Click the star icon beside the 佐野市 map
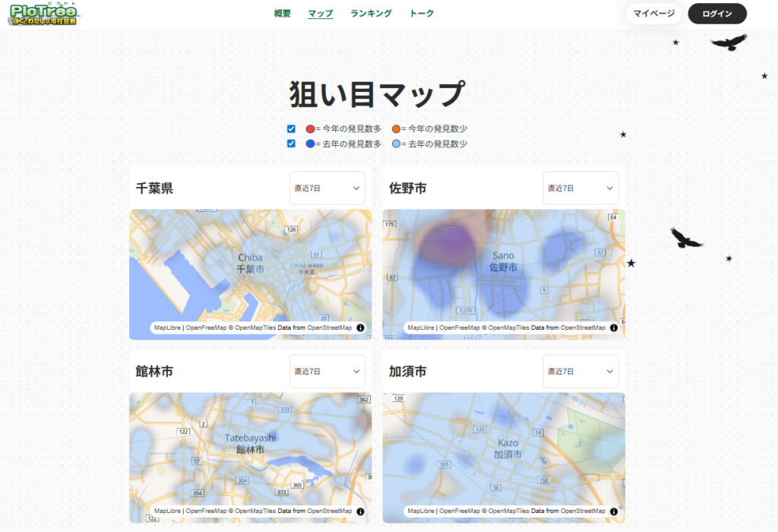The height and width of the screenshot is (532, 778). pyautogui.click(x=631, y=263)
